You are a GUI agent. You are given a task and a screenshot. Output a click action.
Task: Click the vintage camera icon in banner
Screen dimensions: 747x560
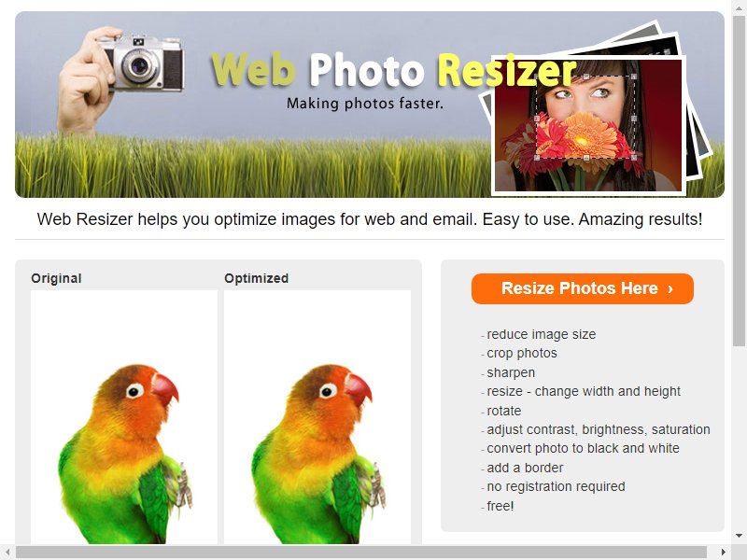pyautogui.click(x=142, y=63)
